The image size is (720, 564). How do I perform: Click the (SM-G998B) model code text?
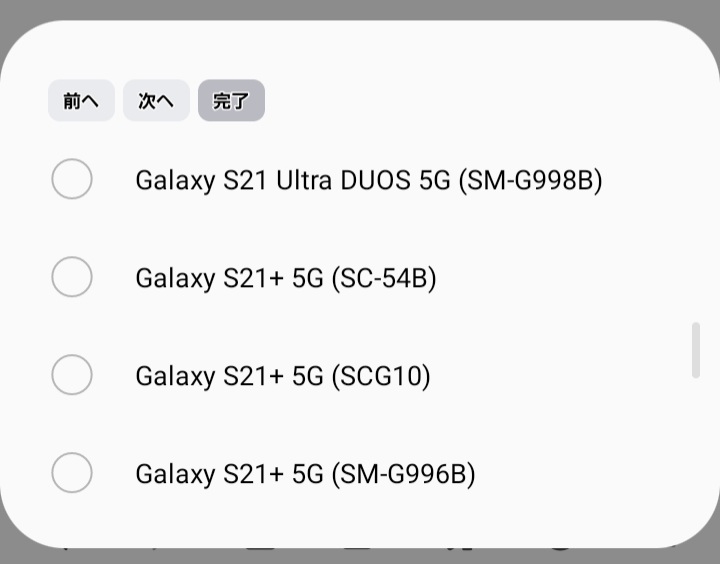point(530,180)
